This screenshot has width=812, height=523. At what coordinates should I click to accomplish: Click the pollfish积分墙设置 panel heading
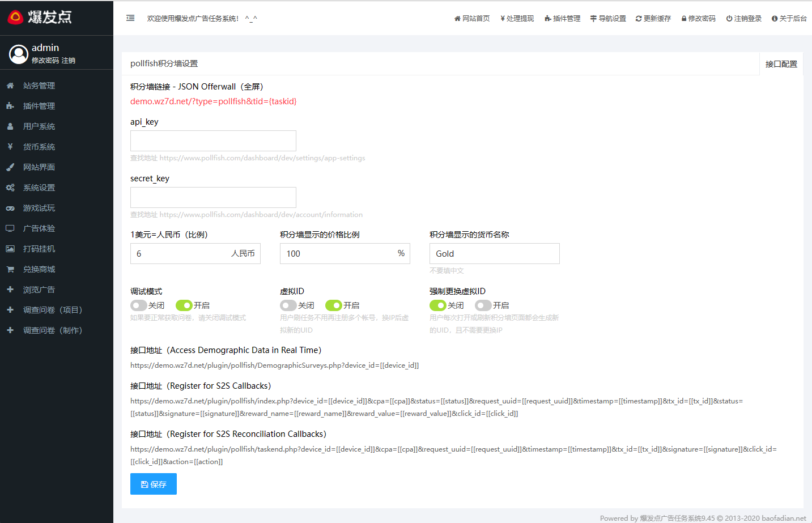(x=164, y=63)
